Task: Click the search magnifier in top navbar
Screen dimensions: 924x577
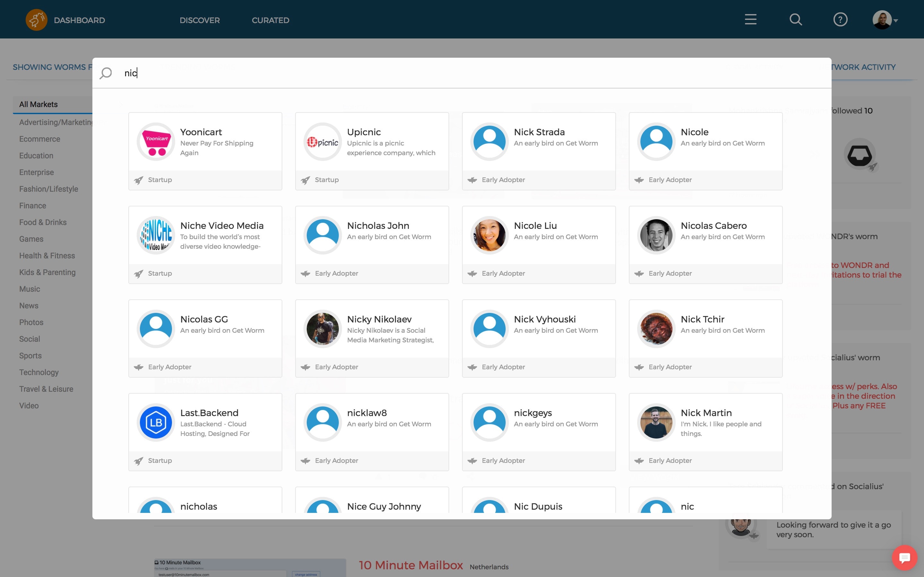Action: coord(795,20)
